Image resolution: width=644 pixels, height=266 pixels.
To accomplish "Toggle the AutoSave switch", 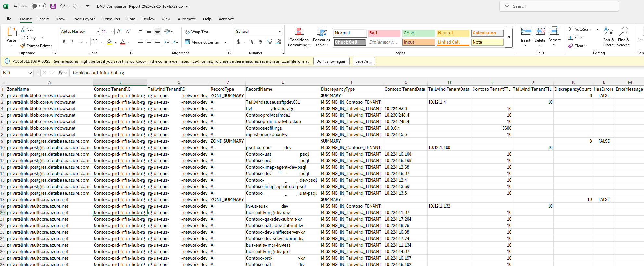I will pyautogui.click(x=39, y=6).
